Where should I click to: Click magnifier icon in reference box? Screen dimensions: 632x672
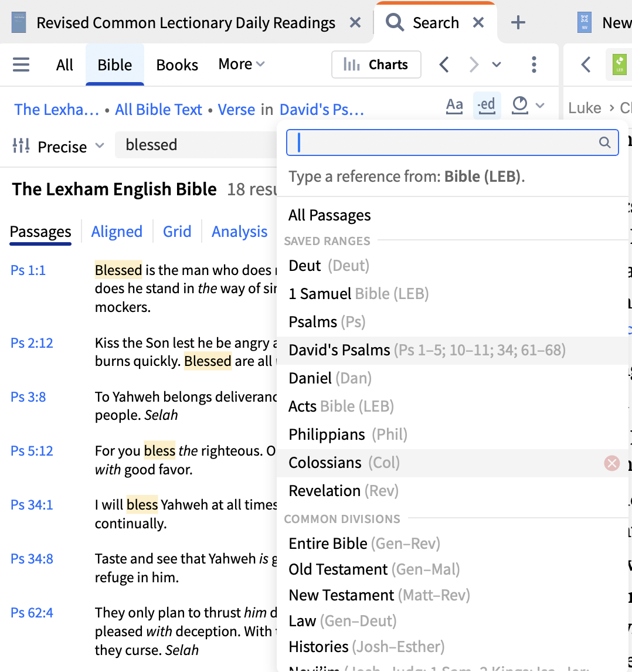[604, 142]
